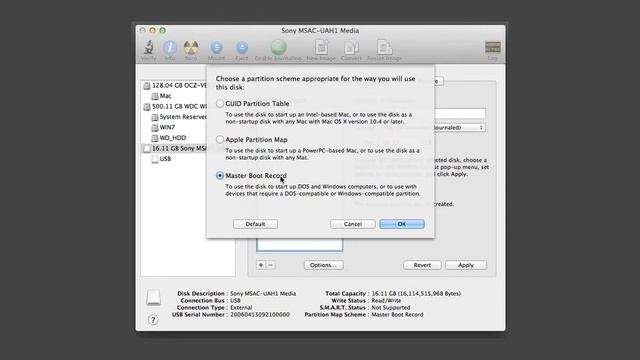Click the disk icon in info footer
The image size is (640, 360).
(153, 298)
